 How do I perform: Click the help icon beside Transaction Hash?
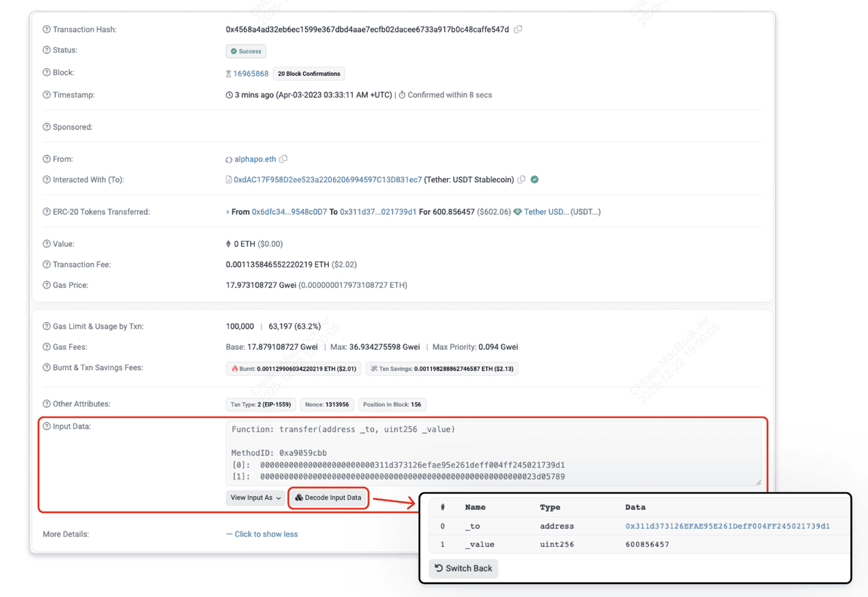click(x=45, y=29)
